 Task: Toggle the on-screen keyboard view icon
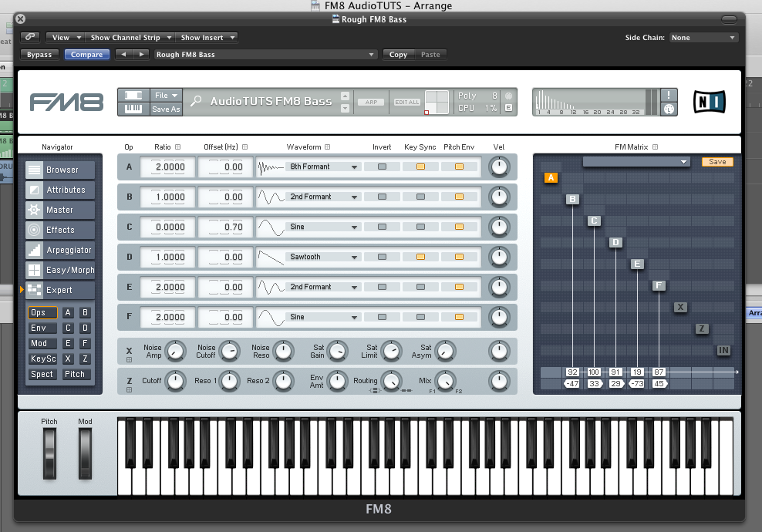click(133, 109)
